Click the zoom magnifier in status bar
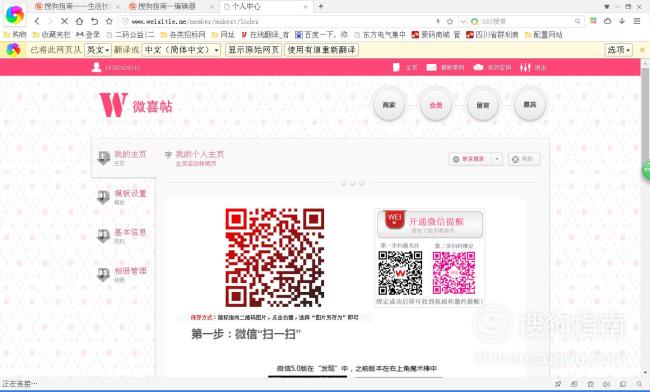Viewport: 650px width, 392px height. tap(639, 384)
